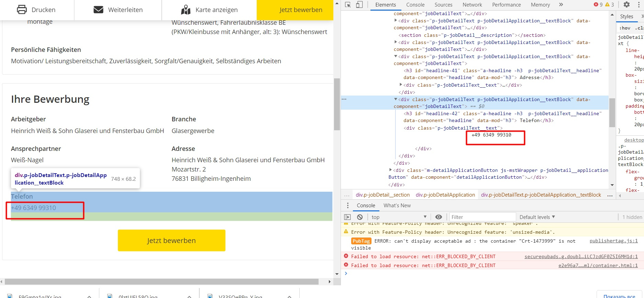
Task: Expand the first collapsed jobDetailText div node
Action: (396, 21)
